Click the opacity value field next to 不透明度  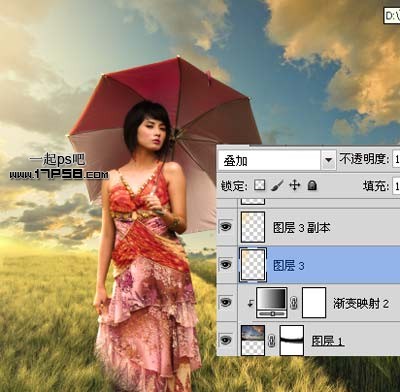396,160
